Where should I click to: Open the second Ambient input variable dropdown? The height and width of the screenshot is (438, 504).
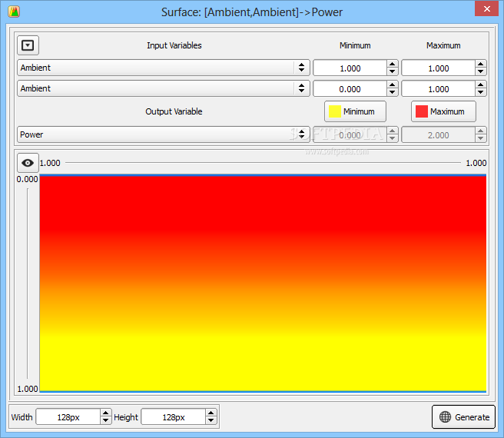point(164,88)
